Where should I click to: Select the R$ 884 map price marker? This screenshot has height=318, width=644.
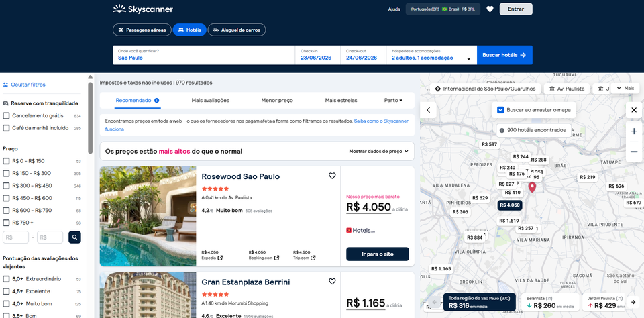[475, 237]
